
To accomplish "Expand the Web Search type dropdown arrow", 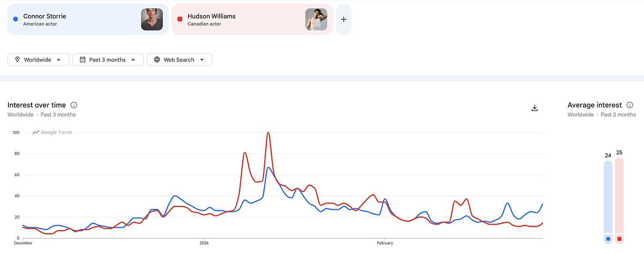I will 202,60.
